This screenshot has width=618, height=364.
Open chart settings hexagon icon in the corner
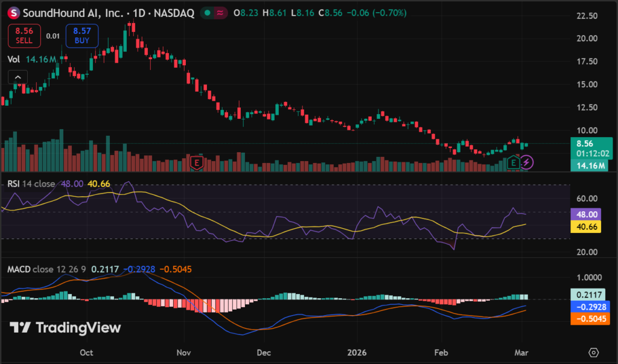(593, 352)
